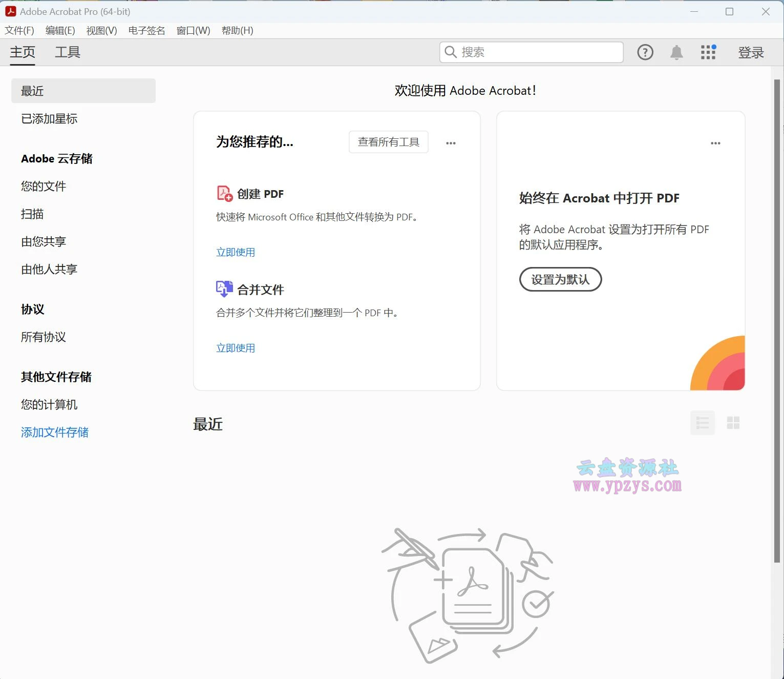
Task: Click 添加文件存储 link in sidebar
Action: pyautogui.click(x=54, y=432)
